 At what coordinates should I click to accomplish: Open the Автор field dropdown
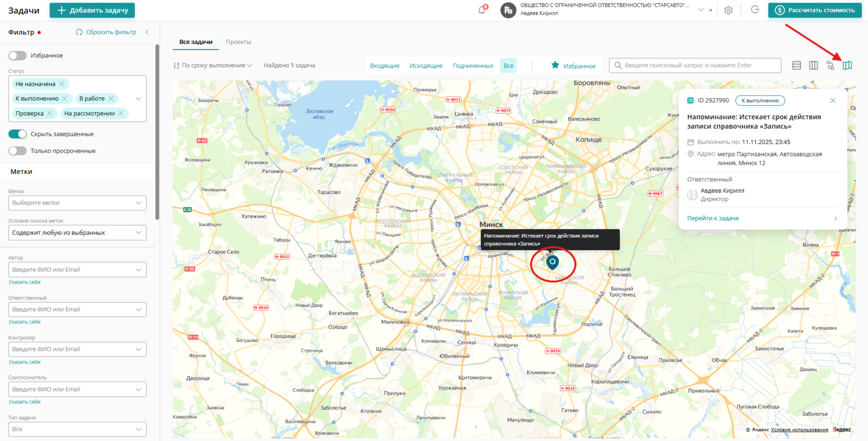point(78,270)
